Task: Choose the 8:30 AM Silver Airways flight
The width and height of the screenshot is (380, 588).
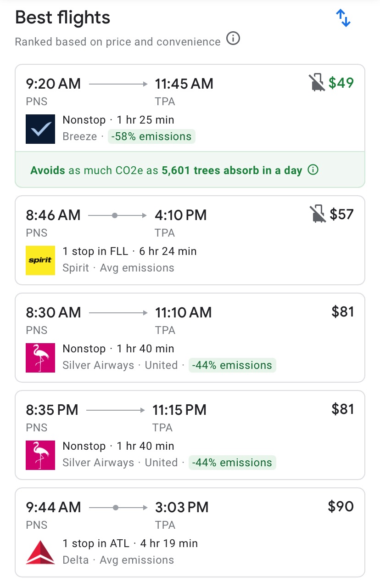Action: point(190,338)
